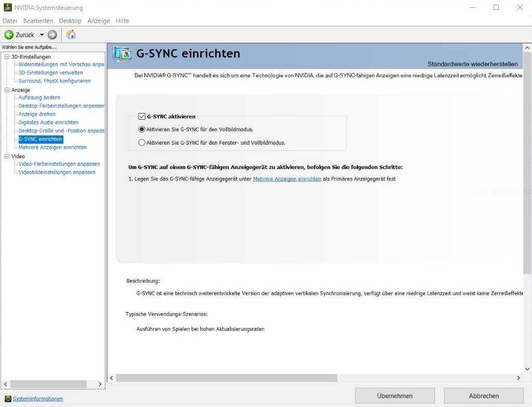
Task: Open the Desktop menu
Action: click(x=70, y=21)
